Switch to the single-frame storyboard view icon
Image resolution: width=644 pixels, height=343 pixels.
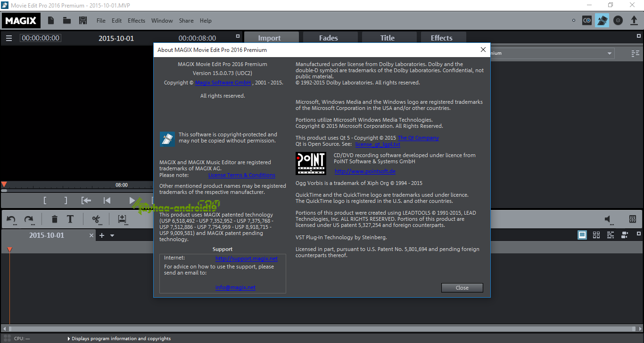pos(582,235)
